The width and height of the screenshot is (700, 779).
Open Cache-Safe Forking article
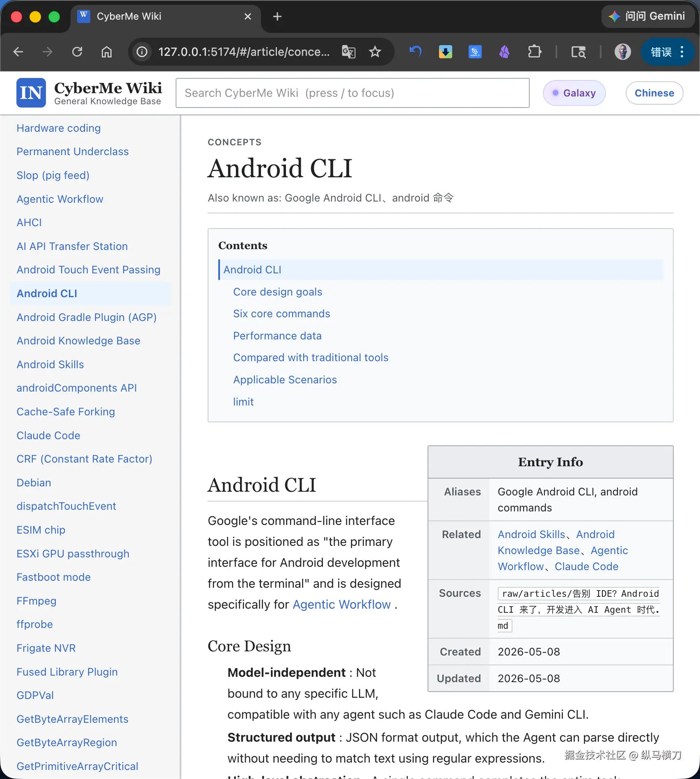pos(66,412)
